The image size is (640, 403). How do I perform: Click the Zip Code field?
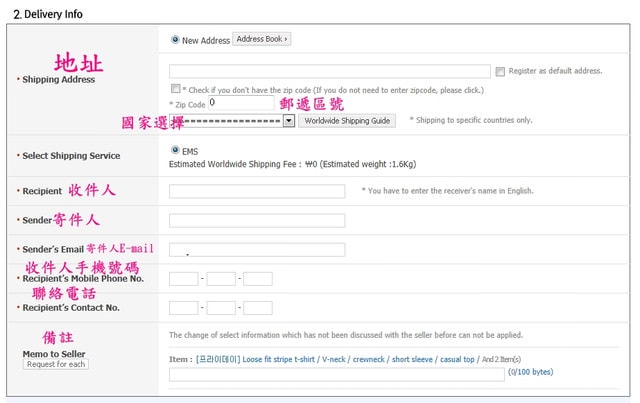point(241,103)
